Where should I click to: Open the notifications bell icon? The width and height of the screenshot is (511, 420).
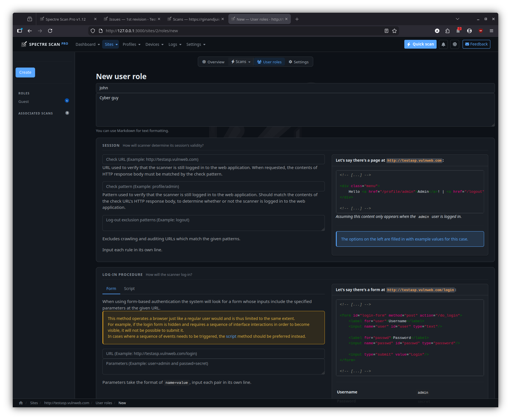(x=443, y=44)
